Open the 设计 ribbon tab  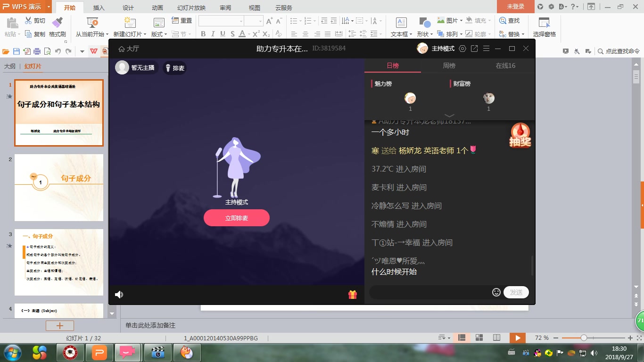(x=128, y=8)
